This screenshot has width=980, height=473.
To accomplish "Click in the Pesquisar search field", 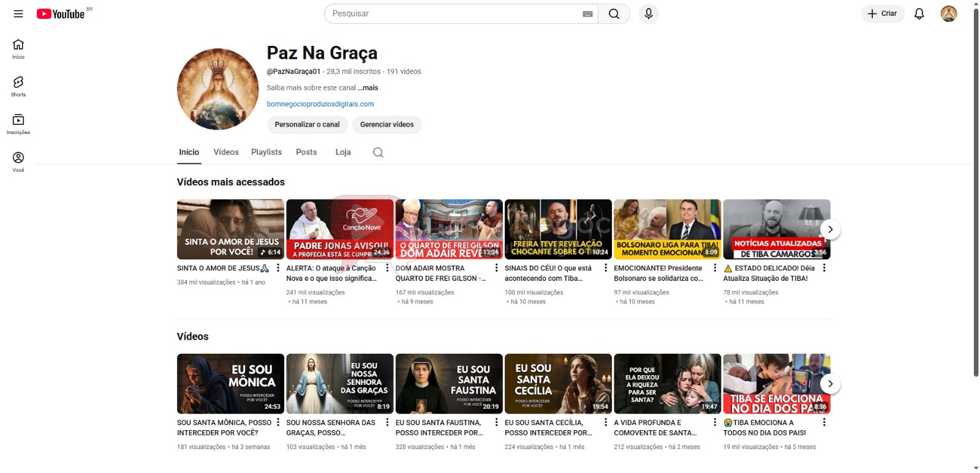I will point(453,13).
